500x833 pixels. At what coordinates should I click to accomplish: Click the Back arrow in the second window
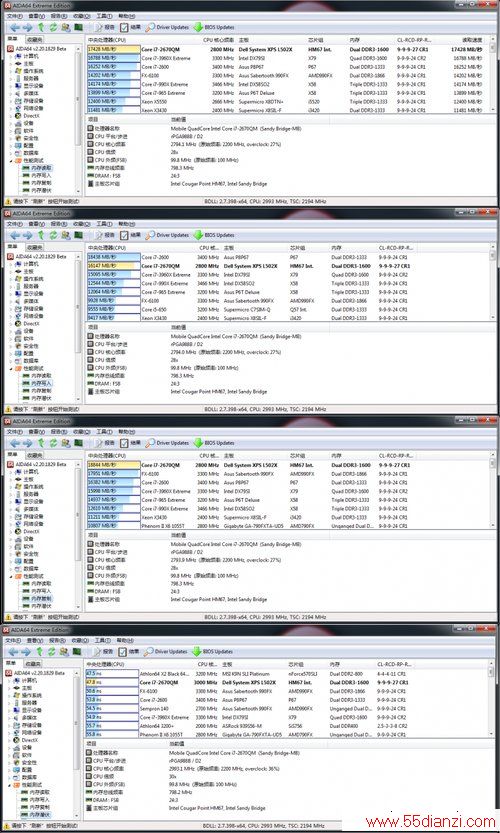pyautogui.click(x=14, y=235)
